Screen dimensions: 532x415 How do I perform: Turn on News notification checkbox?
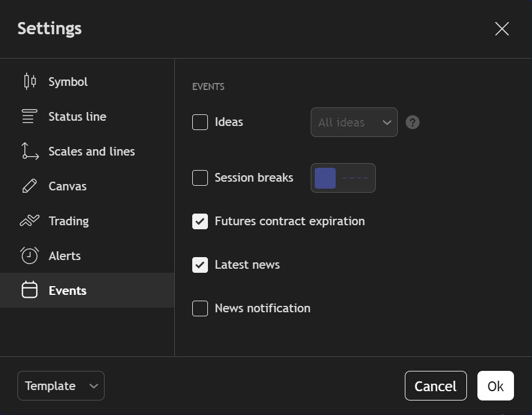click(x=200, y=308)
